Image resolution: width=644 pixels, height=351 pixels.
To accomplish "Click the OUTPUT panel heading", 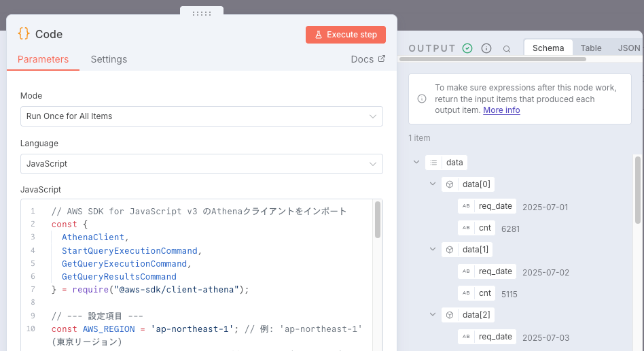I will [432, 48].
